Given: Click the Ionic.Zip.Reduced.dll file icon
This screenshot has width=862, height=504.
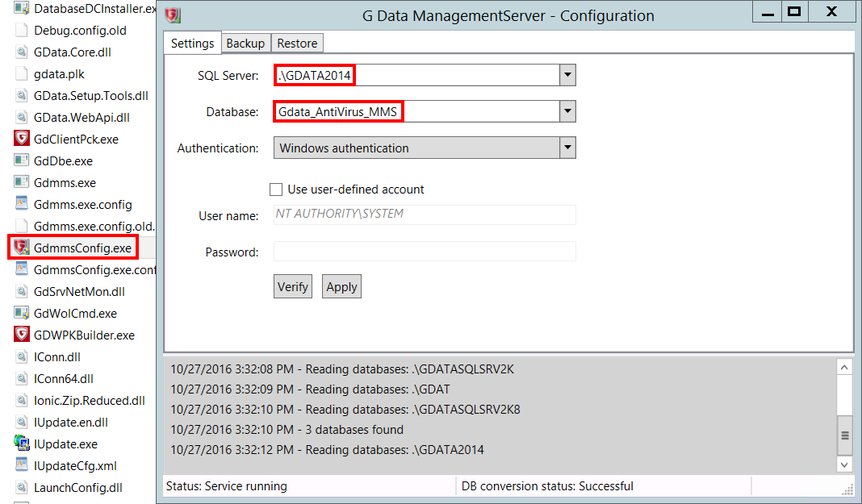Looking at the screenshot, I should (x=22, y=400).
